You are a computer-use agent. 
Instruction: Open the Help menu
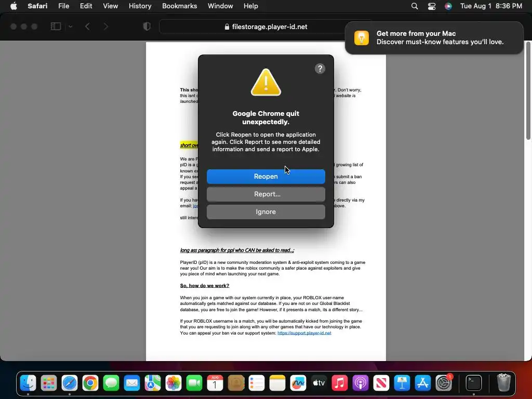[x=251, y=6]
